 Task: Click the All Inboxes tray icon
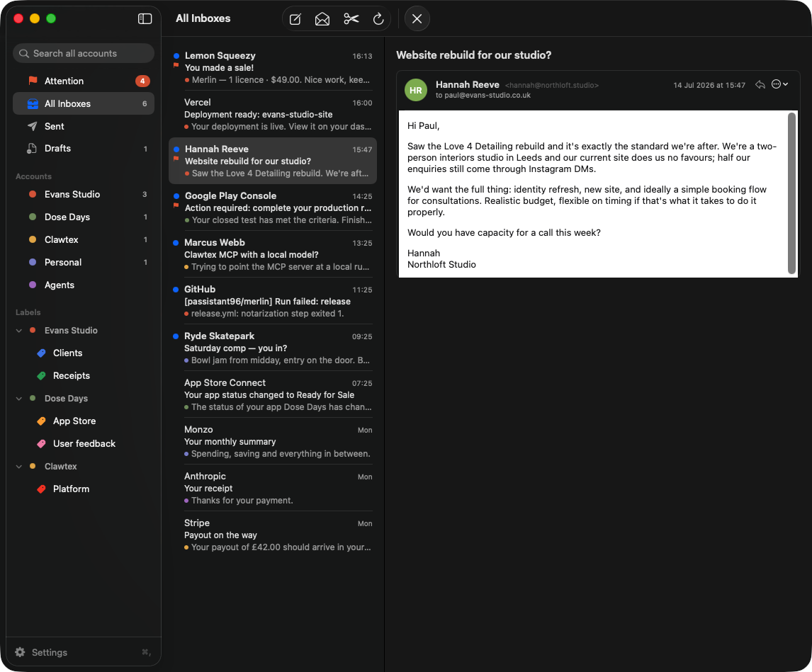point(33,103)
